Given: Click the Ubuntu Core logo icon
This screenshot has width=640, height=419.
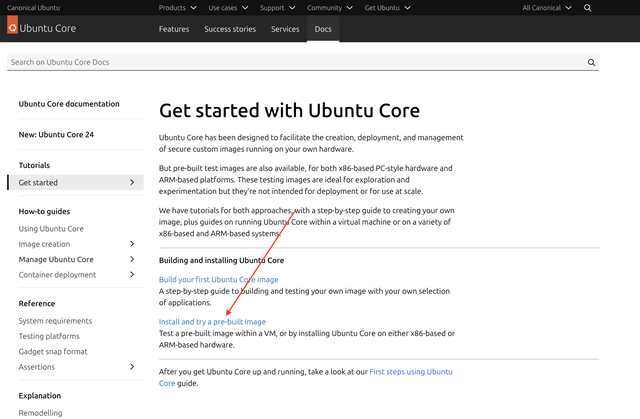Looking at the screenshot, I should tap(12, 25).
